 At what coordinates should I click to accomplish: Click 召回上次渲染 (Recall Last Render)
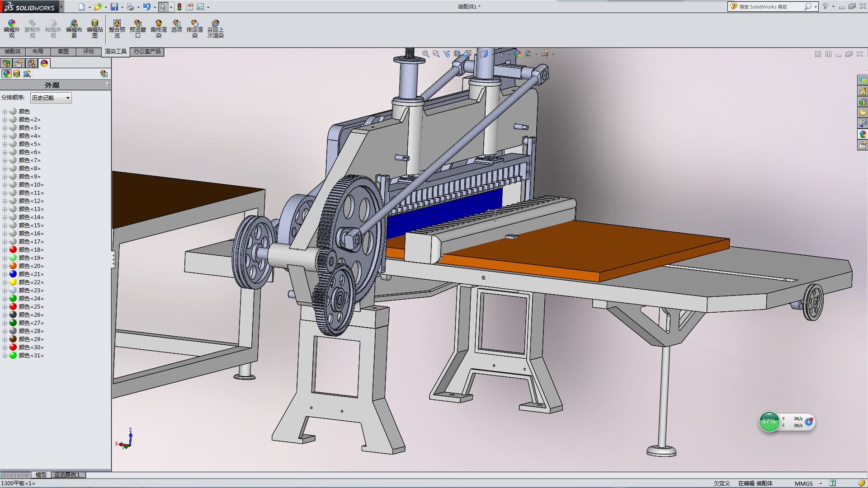pyautogui.click(x=215, y=28)
